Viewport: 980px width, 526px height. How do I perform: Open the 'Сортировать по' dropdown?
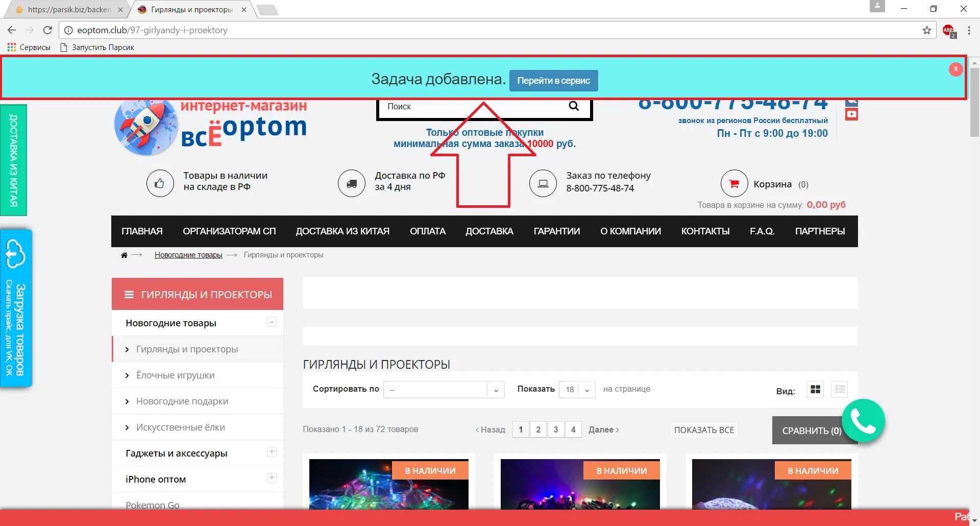tap(444, 390)
